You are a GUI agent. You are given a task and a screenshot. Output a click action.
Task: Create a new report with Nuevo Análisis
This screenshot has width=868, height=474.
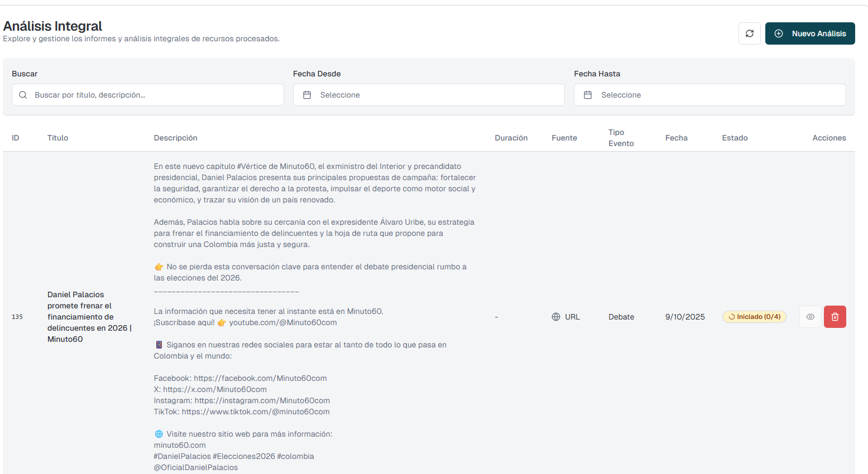(x=809, y=33)
